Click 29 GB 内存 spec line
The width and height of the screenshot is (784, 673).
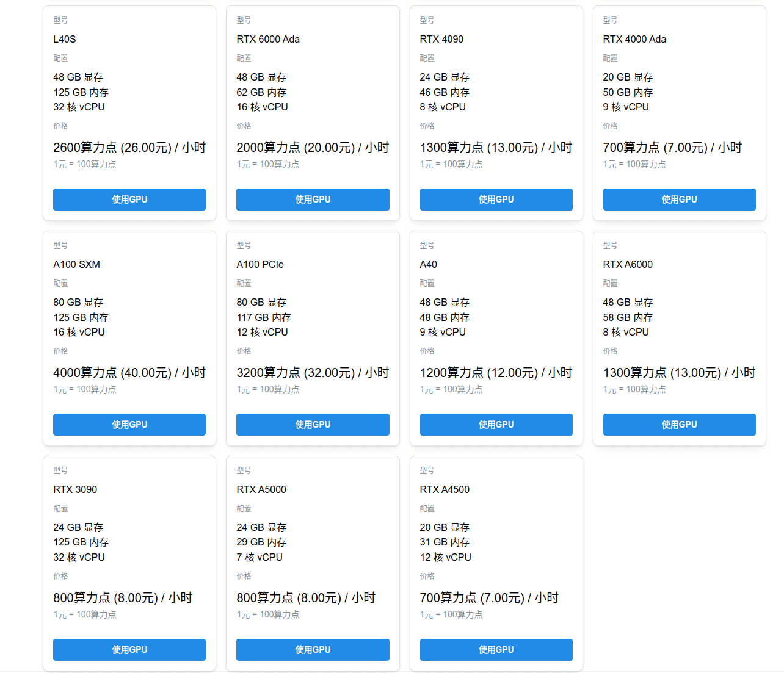261,542
